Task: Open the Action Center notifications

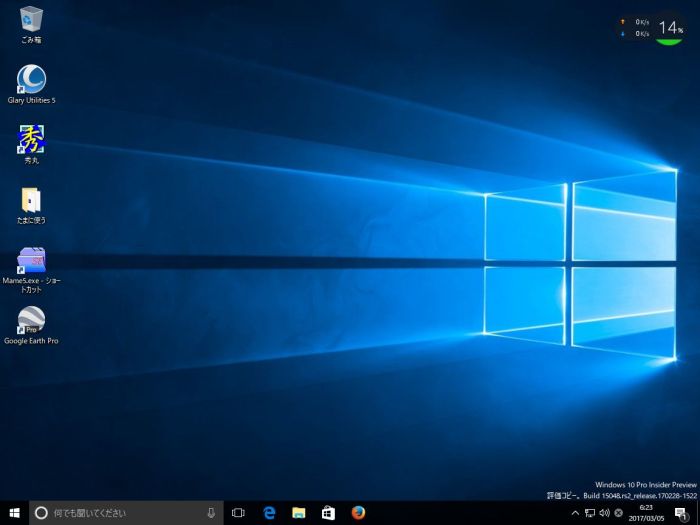Action: pyautogui.click(x=680, y=513)
